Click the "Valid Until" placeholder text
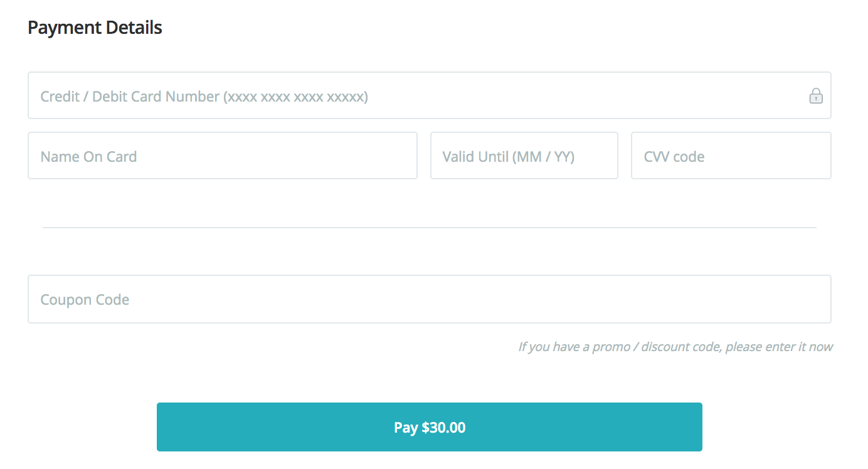Image resolution: width=868 pixels, height=469 pixels. click(x=475, y=156)
